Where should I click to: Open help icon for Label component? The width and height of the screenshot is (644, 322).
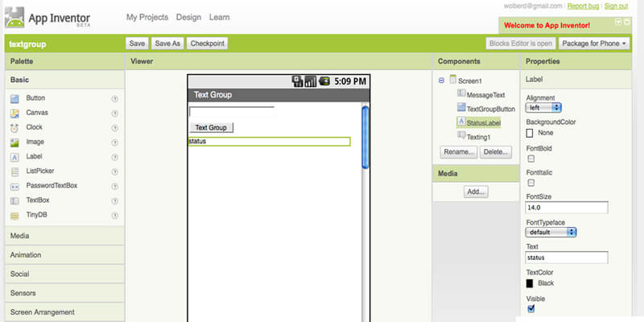pyautogui.click(x=115, y=157)
